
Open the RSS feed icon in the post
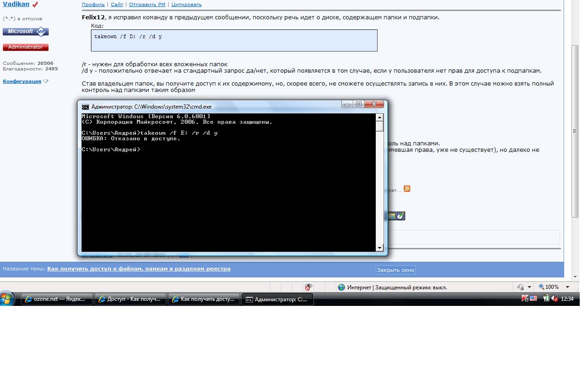[407, 189]
